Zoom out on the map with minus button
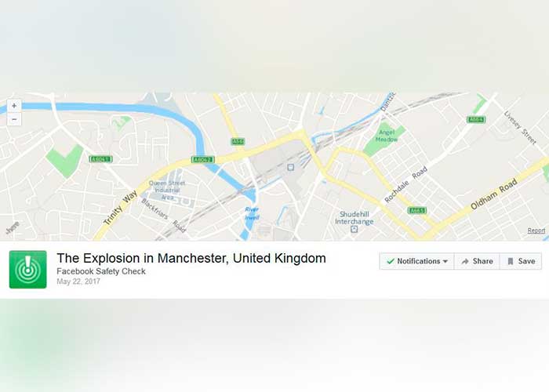This screenshot has width=549, height=392. (x=14, y=119)
